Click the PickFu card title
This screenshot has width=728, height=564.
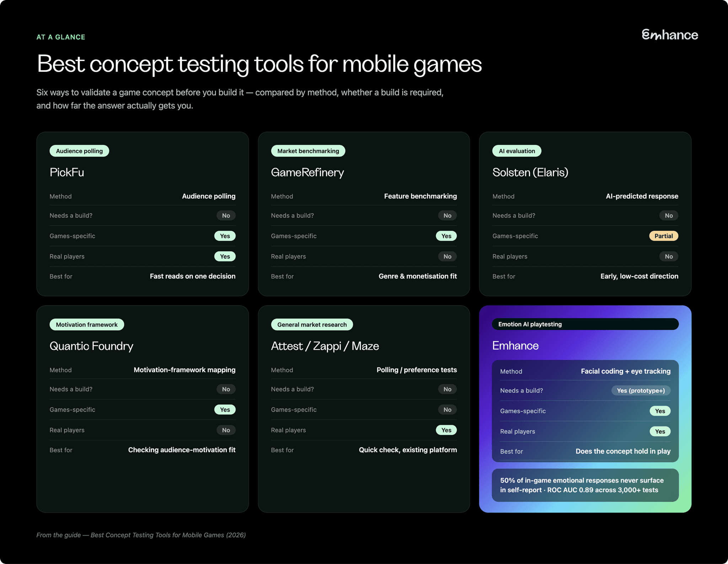(x=67, y=172)
